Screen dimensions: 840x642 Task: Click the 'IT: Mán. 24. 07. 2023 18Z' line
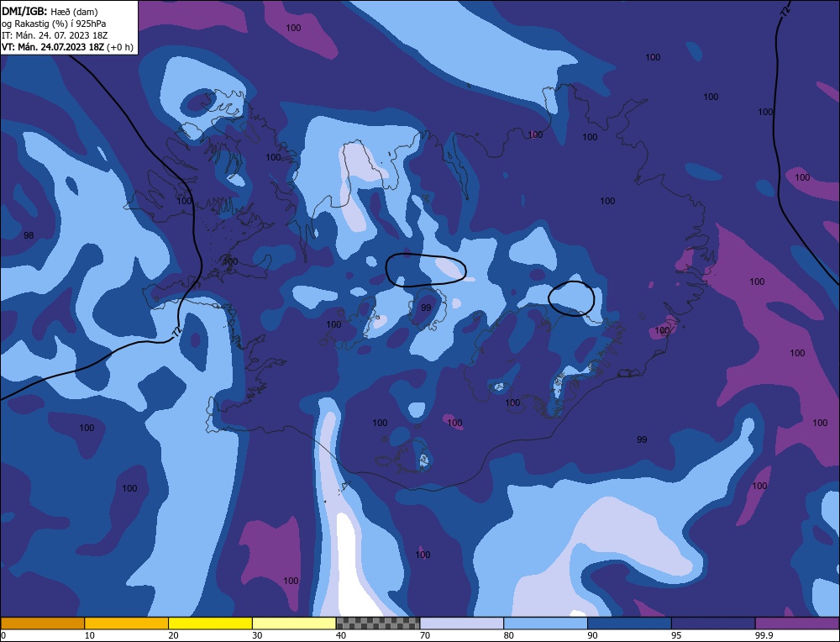(55, 34)
